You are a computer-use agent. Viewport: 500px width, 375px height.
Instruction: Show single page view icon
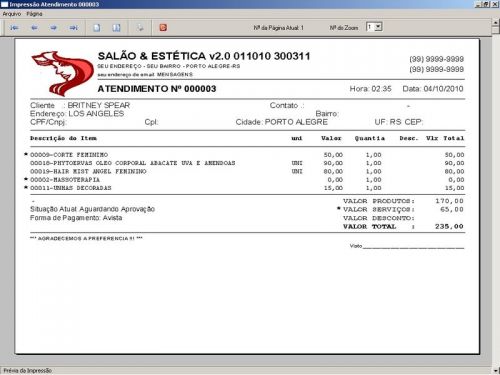point(97,28)
